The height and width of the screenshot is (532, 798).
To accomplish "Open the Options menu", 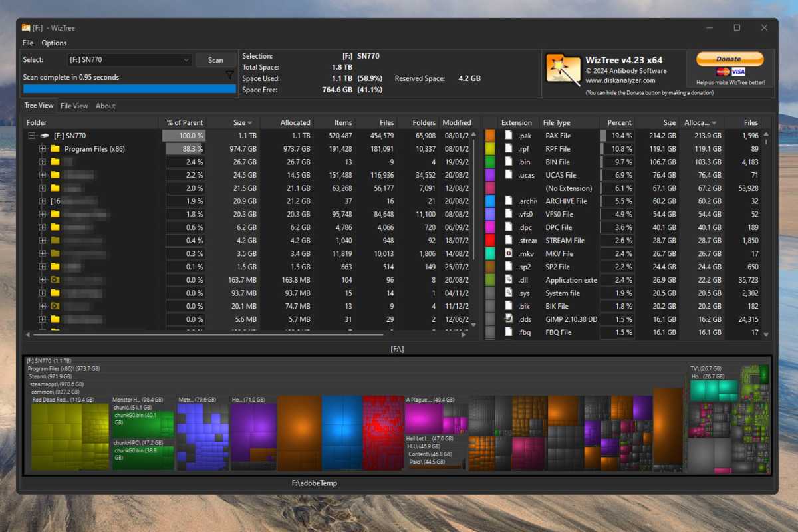I will pos(53,43).
